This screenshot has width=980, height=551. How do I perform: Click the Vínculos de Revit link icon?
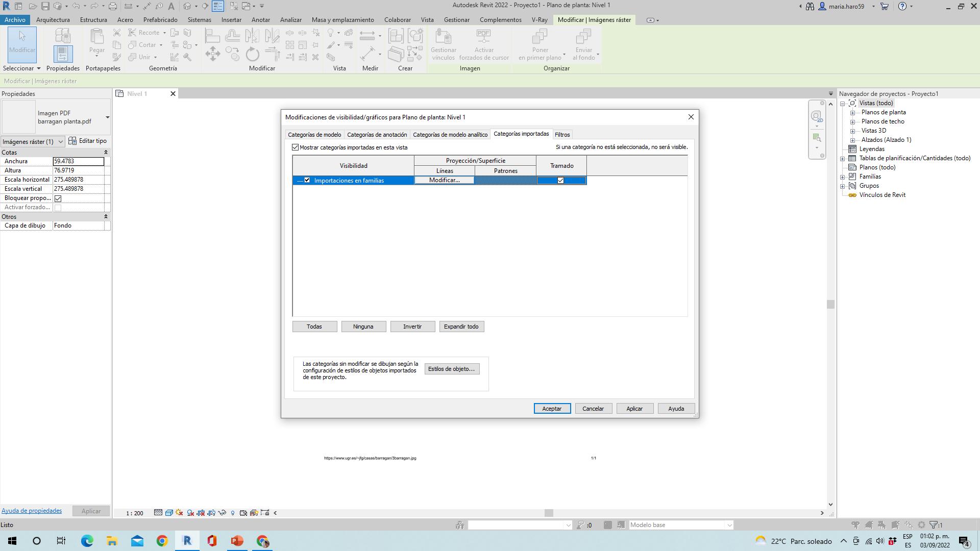tap(852, 195)
